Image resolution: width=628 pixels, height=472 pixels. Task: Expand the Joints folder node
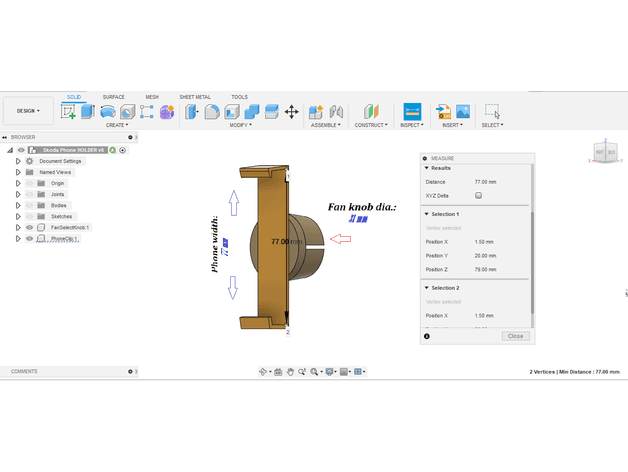(18, 194)
